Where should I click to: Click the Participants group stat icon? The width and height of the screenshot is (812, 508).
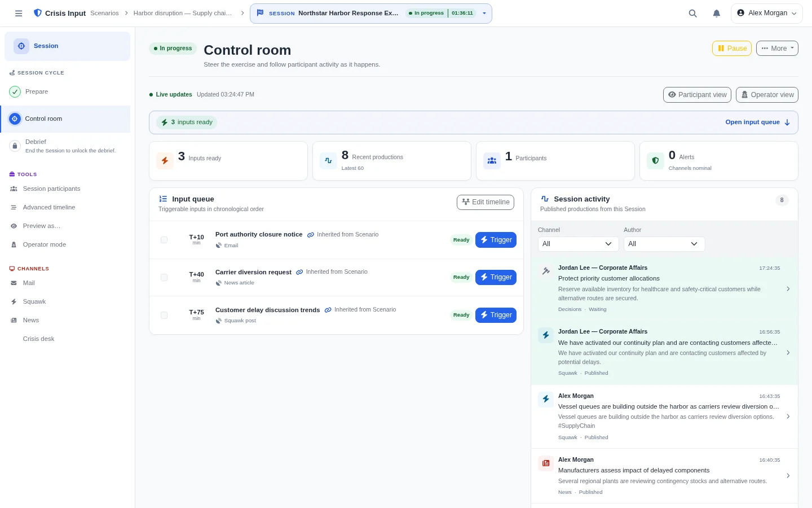click(492, 161)
